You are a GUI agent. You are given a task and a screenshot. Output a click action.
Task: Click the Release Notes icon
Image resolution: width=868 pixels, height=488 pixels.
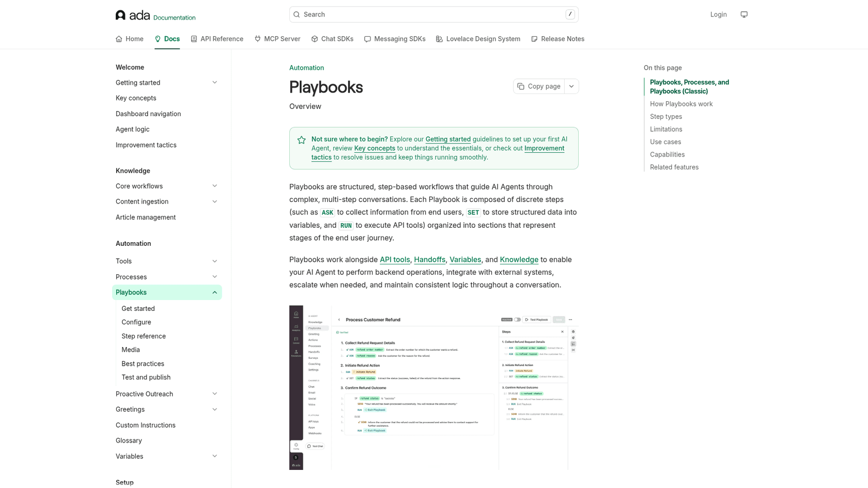[x=534, y=39]
